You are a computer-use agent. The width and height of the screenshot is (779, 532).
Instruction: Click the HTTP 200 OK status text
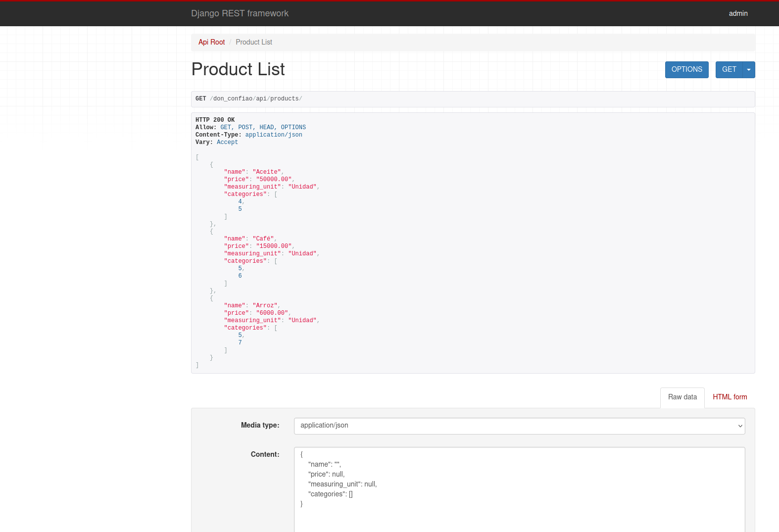click(215, 120)
